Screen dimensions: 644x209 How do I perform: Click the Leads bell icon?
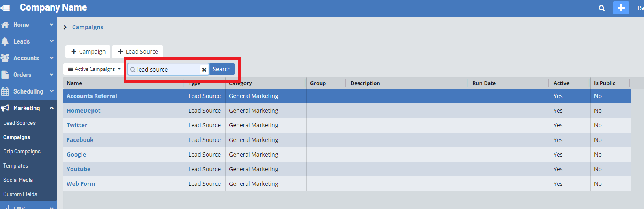coord(5,41)
